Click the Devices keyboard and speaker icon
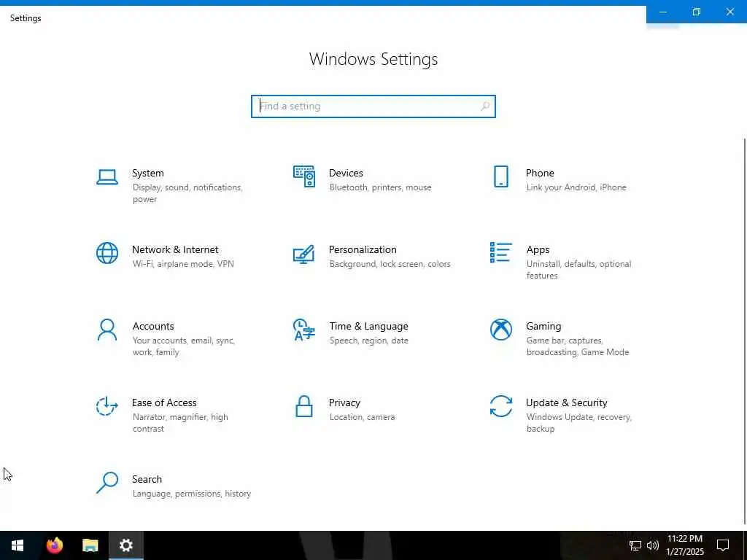 tap(304, 176)
